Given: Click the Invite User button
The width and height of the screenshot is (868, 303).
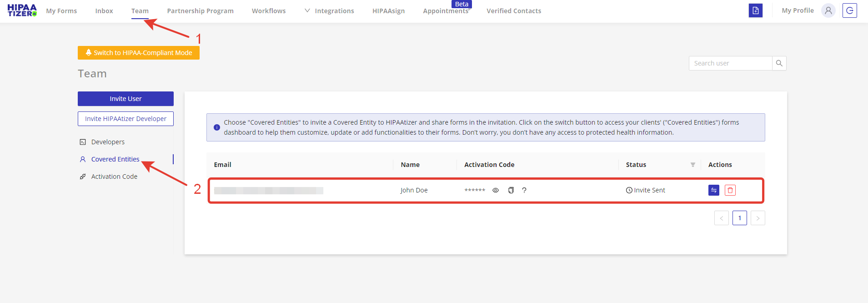Looking at the screenshot, I should click(125, 99).
